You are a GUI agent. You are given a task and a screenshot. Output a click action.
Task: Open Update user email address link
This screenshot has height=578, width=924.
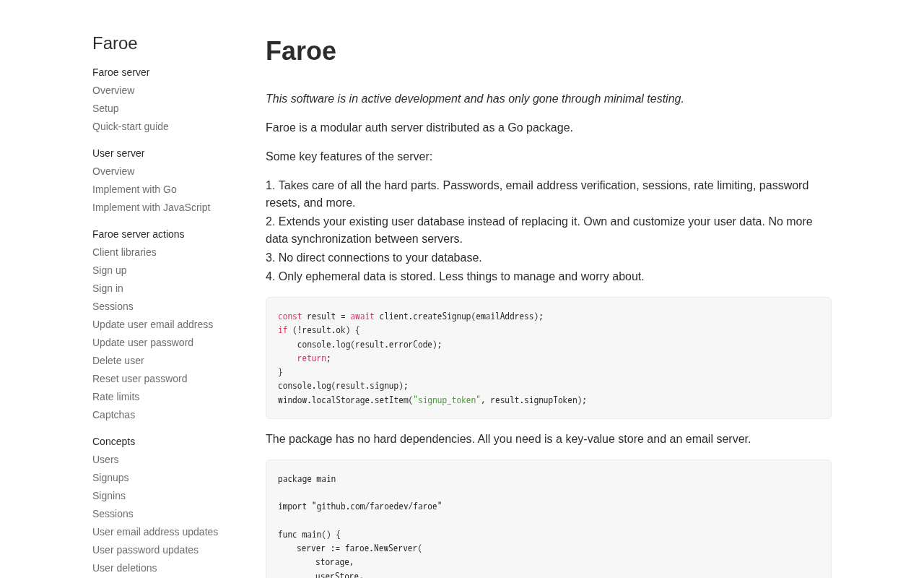[153, 324]
